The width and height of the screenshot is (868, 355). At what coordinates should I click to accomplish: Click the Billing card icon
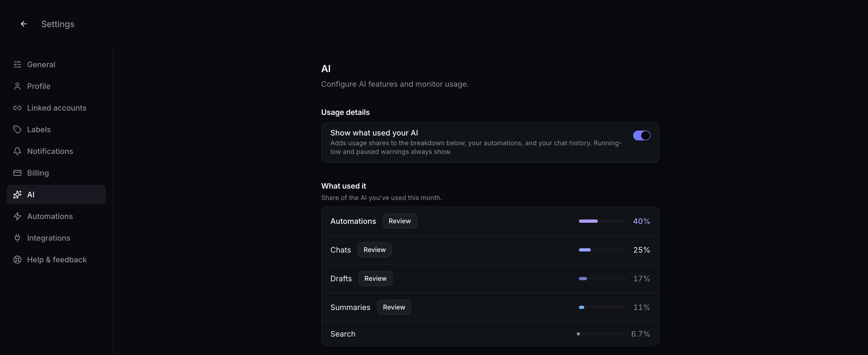(x=17, y=173)
